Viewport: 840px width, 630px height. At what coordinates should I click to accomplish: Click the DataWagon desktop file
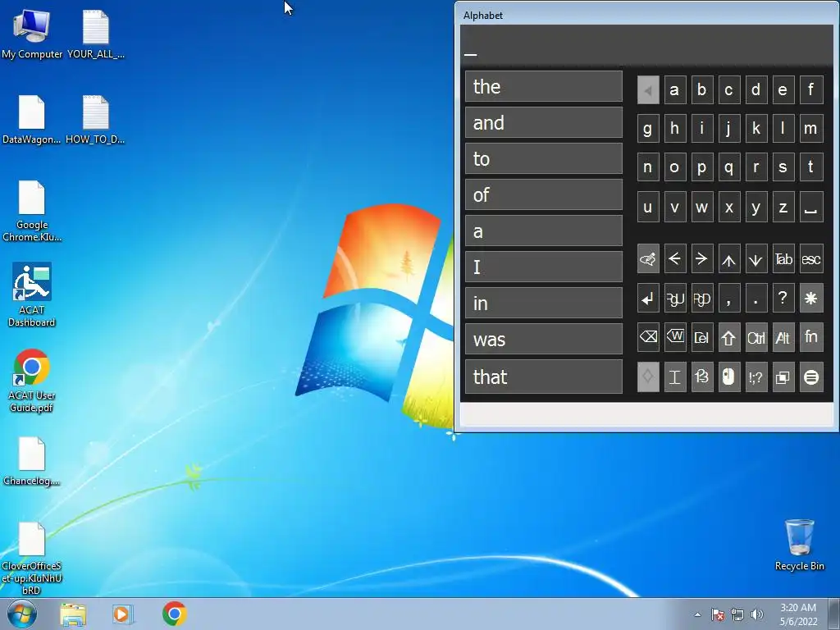click(x=32, y=120)
